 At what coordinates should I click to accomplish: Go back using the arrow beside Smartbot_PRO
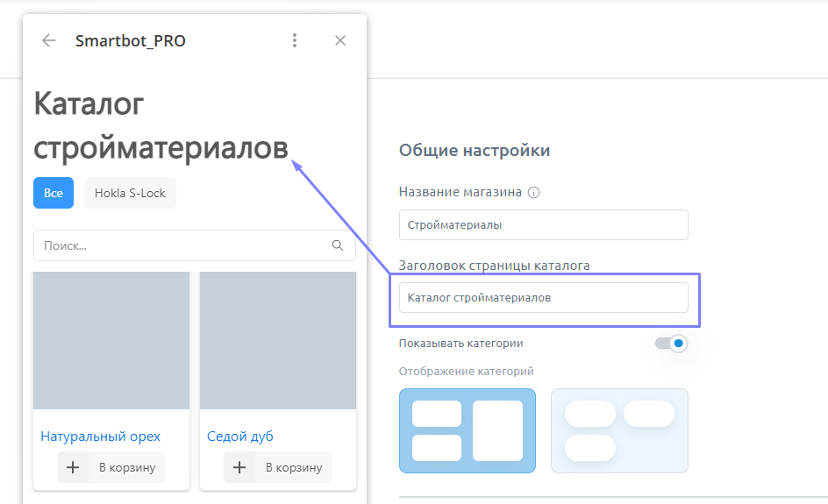48,40
